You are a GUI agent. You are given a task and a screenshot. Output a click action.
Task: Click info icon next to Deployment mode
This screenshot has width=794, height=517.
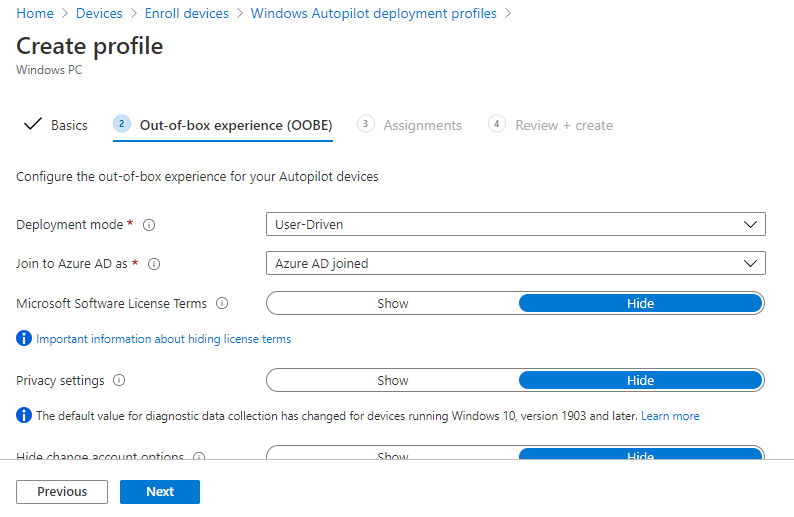pos(150,225)
